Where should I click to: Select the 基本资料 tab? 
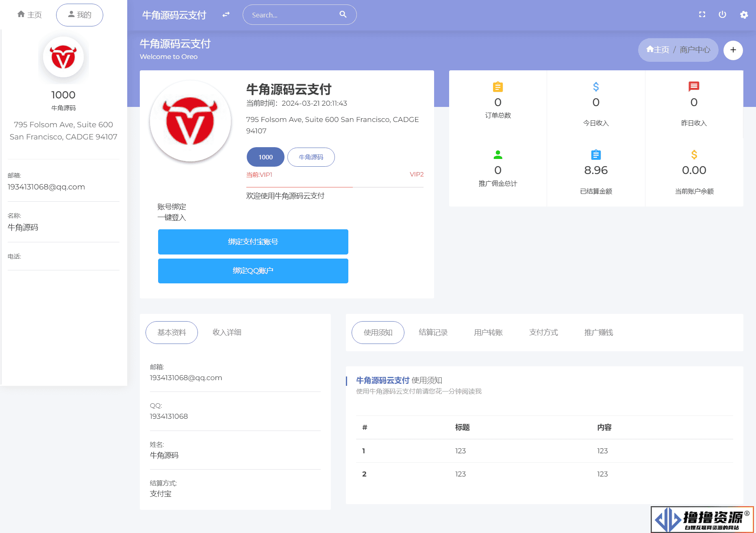pos(172,333)
